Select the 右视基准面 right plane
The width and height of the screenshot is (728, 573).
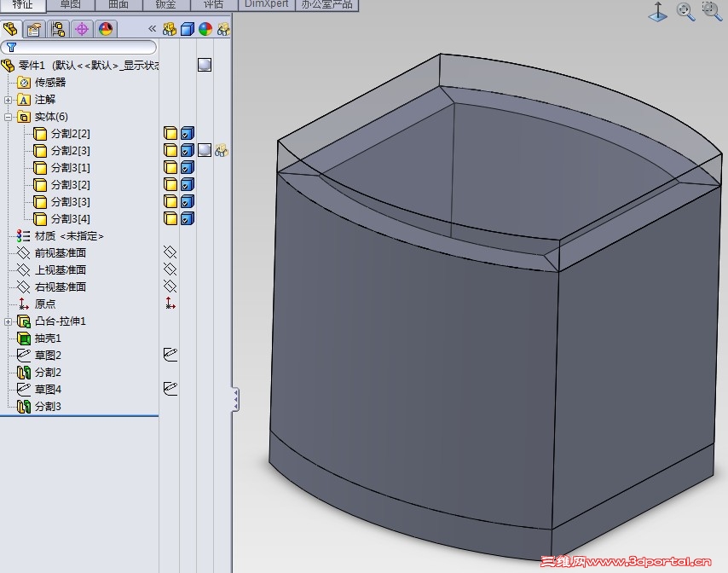pyautogui.click(x=51, y=287)
